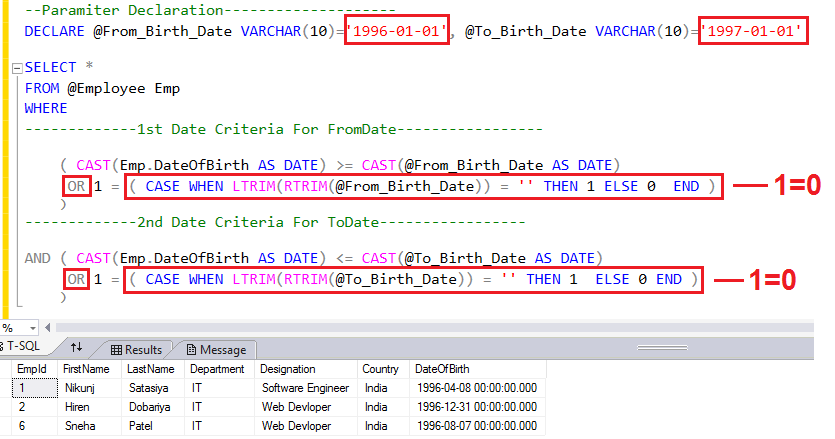Viewport: 835px width, 439px height.
Task: Click the AND keyword before ToDate criteria
Action: click(x=37, y=258)
